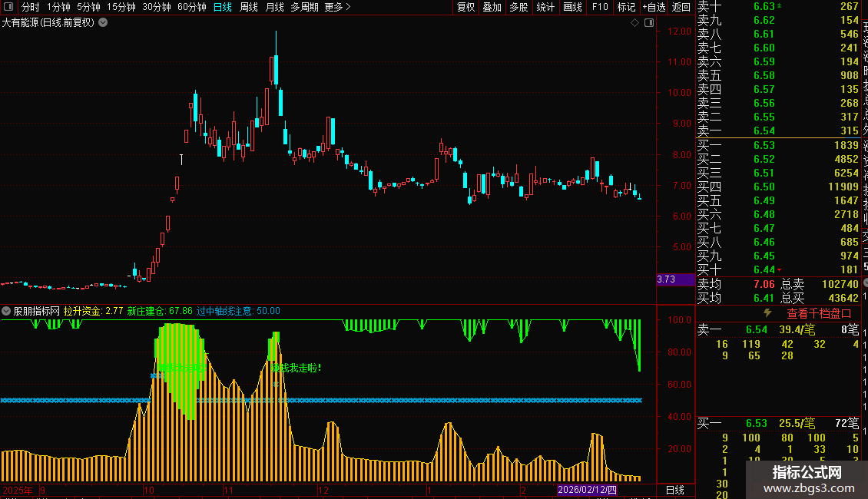Click the 总买 value 43642

click(x=843, y=298)
